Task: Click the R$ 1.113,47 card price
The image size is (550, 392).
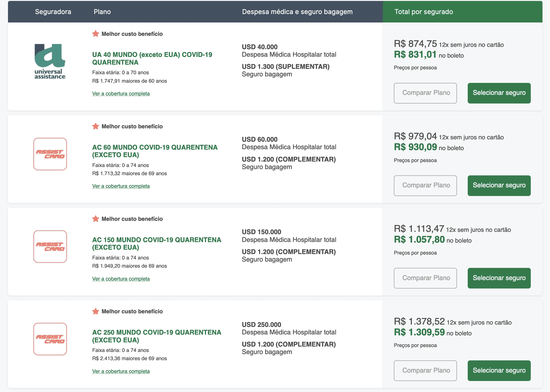Action: click(419, 229)
